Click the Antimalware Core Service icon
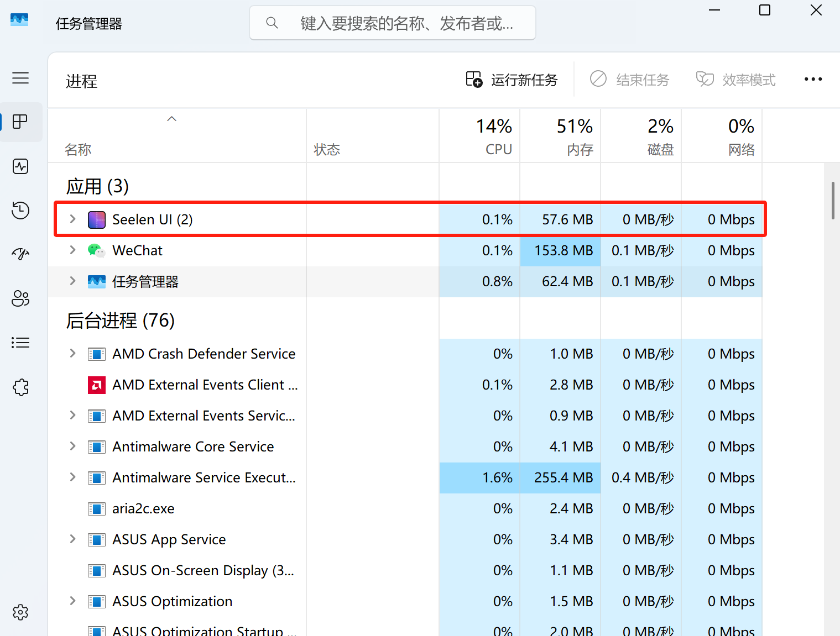Image resolution: width=840 pixels, height=636 pixels. coord(97,446)
